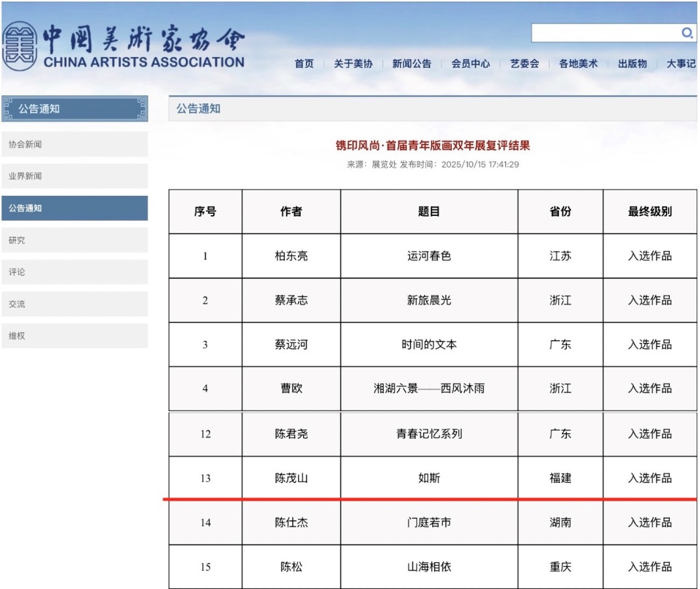The height and width of the screenshot is (589, 700).
Task: Select 会员中心 in the top menu
Action: [470, 64]
